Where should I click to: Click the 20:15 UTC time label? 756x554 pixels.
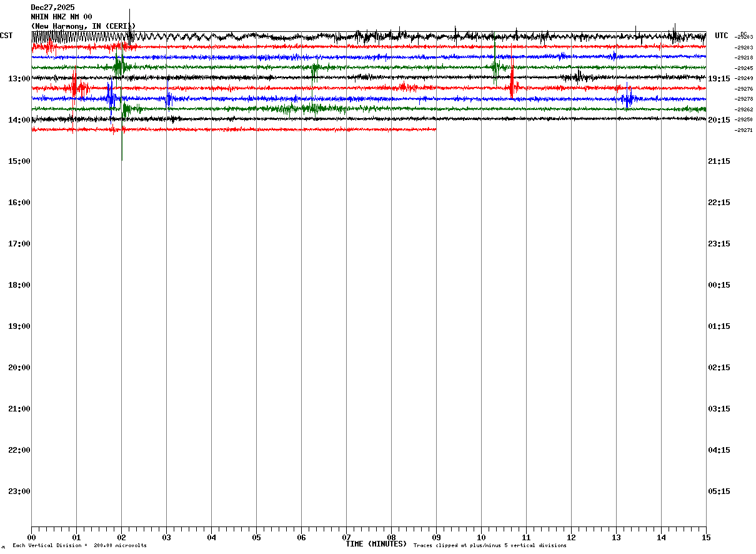pyautogui.click(x=719, y=120)
